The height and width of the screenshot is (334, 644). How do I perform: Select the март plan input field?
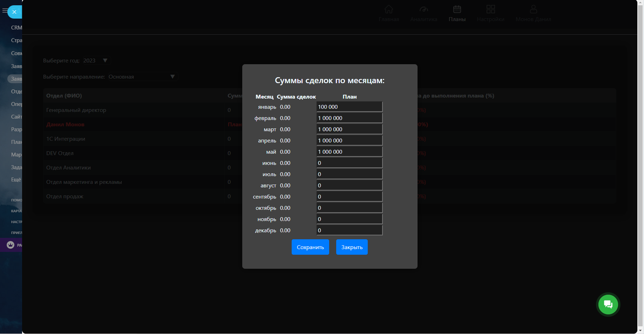tap(350, 129)
